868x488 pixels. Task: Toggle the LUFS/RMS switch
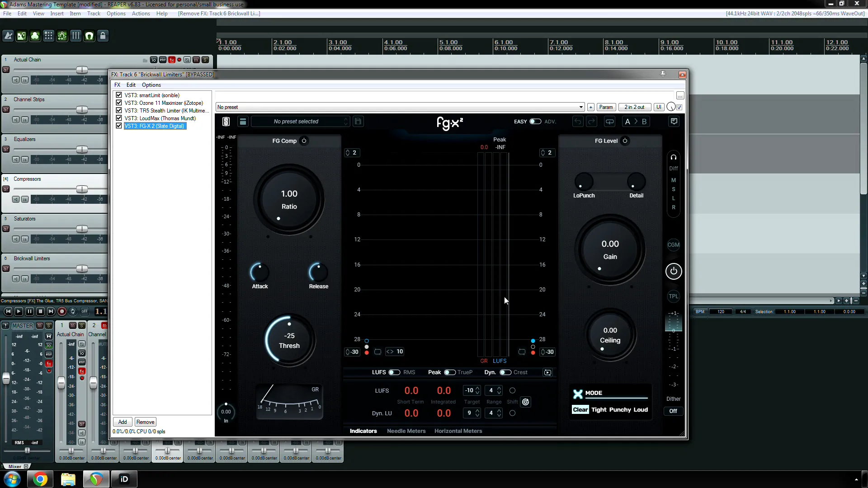pos(394,372)
